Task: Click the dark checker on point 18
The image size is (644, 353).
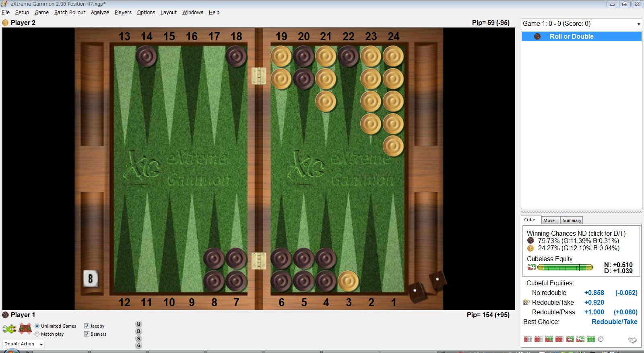Action: 236,56
